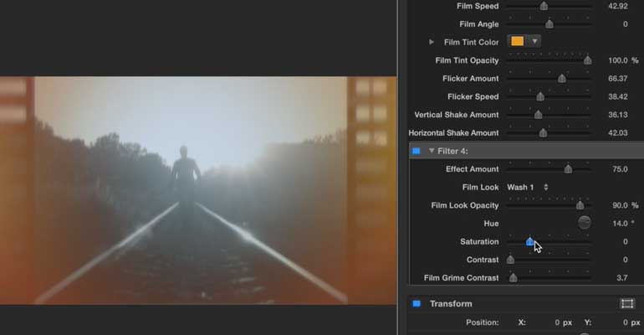This screenshot has height=335, width=644.
Task: Click the Vertical Shake Amount value 36.13
Action: pos(618,115)
